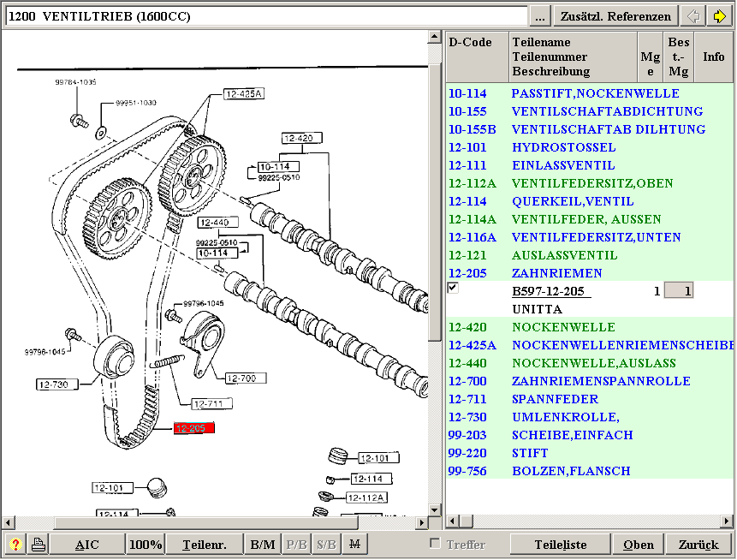Click the yellow next arrow icon

pos(717,16)
